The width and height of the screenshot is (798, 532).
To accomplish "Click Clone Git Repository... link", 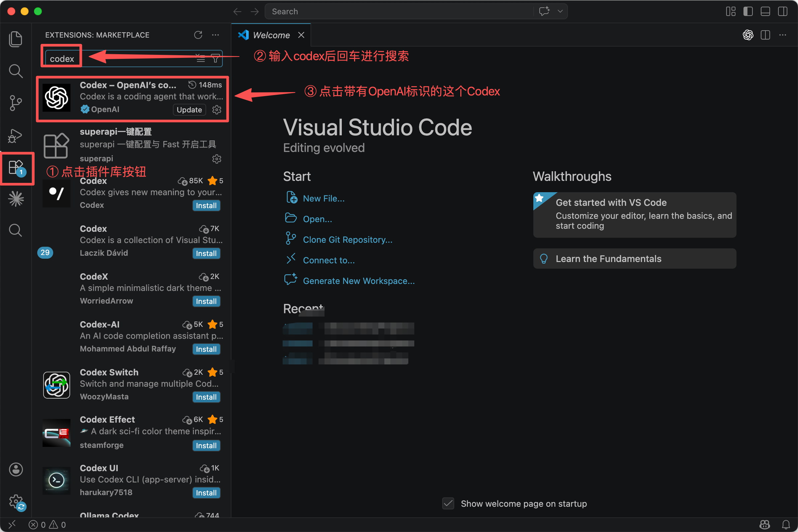I will click(x=347, y=239).
